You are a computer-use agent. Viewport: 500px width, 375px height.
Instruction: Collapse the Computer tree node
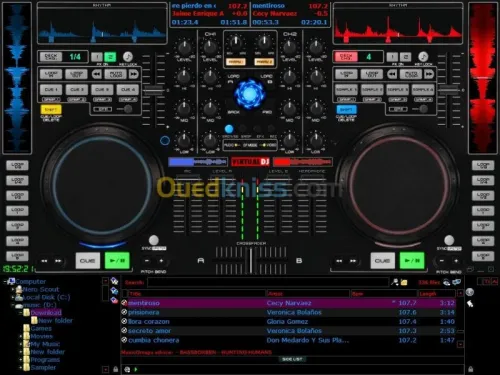(5, 281)
